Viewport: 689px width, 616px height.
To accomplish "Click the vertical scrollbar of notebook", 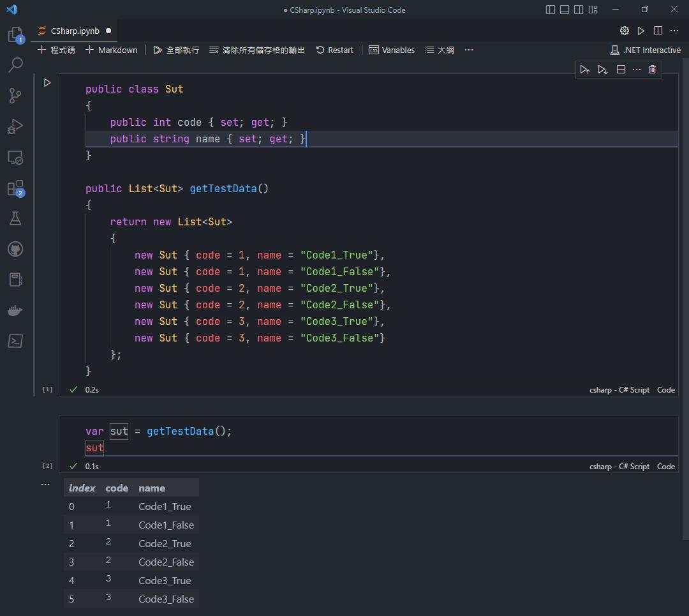I will point(685,299).
